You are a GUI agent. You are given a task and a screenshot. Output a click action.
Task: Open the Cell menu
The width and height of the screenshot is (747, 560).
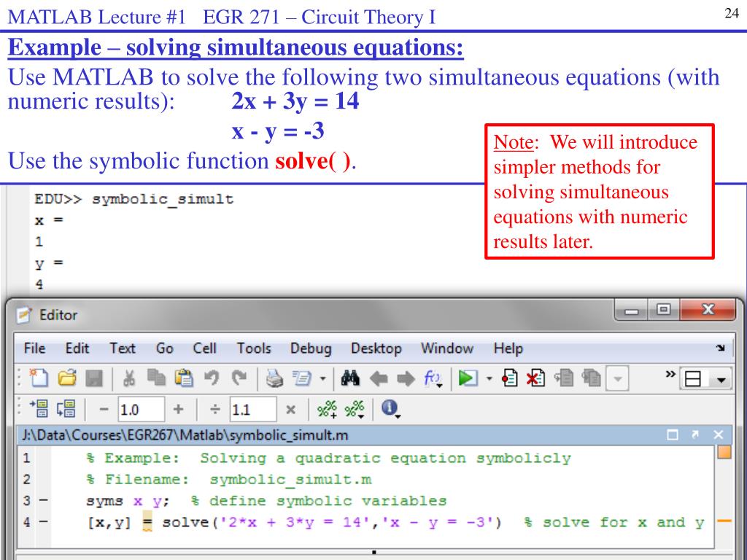tap(204, 348)
